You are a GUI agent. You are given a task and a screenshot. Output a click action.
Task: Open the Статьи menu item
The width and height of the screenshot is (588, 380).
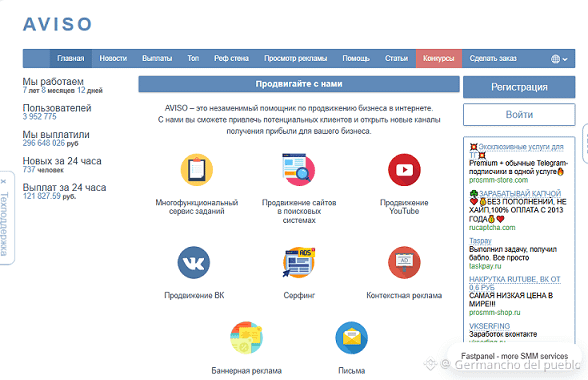click(396, 59)
